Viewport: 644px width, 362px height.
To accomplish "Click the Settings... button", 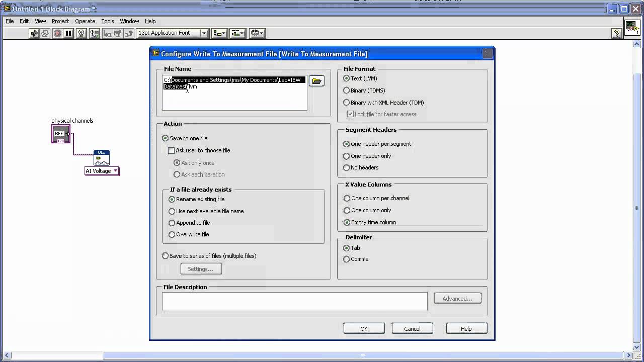I will point(201,269).
